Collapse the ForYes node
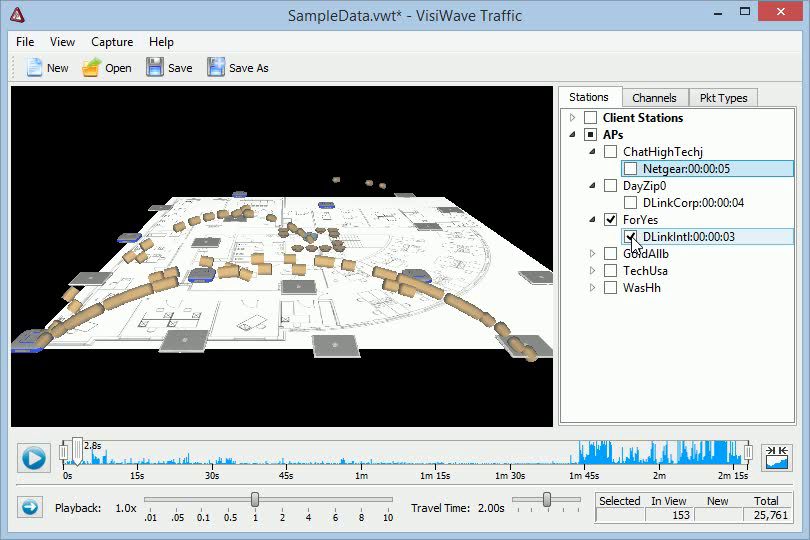This screenshot has height=540, width=810. 593,220
